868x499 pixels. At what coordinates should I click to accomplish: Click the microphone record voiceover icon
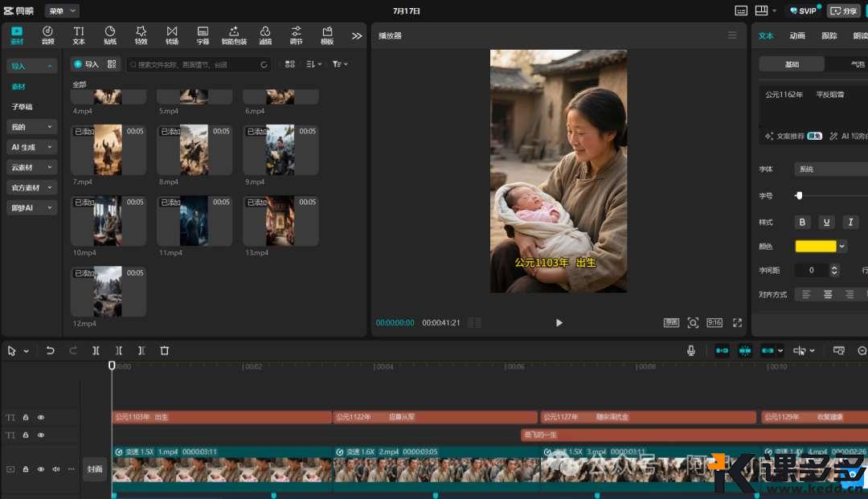[x=690, y=350]
